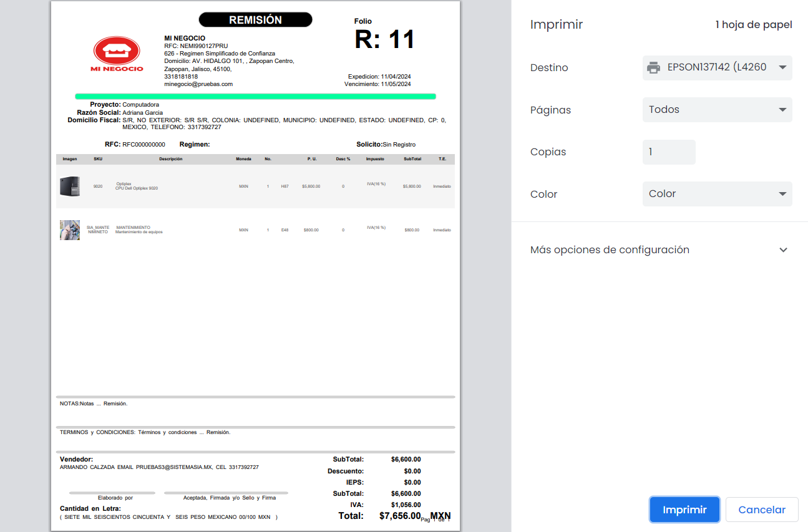This screenshot has width=808, height=532.
Task: Click the Mantenimiento product image
Action: (x=70, y=230)
